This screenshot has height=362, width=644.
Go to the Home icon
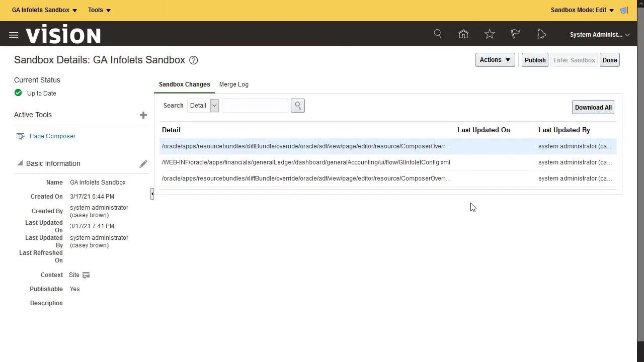463,34
